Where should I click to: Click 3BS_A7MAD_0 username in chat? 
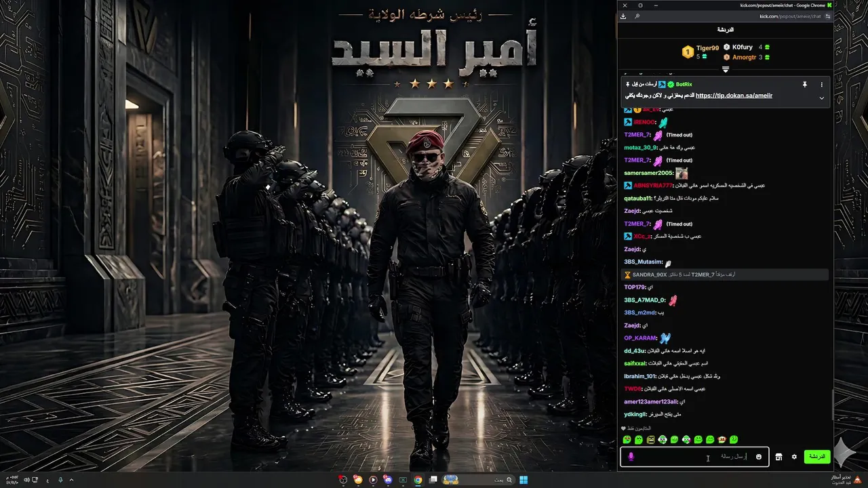coord(644,300)
